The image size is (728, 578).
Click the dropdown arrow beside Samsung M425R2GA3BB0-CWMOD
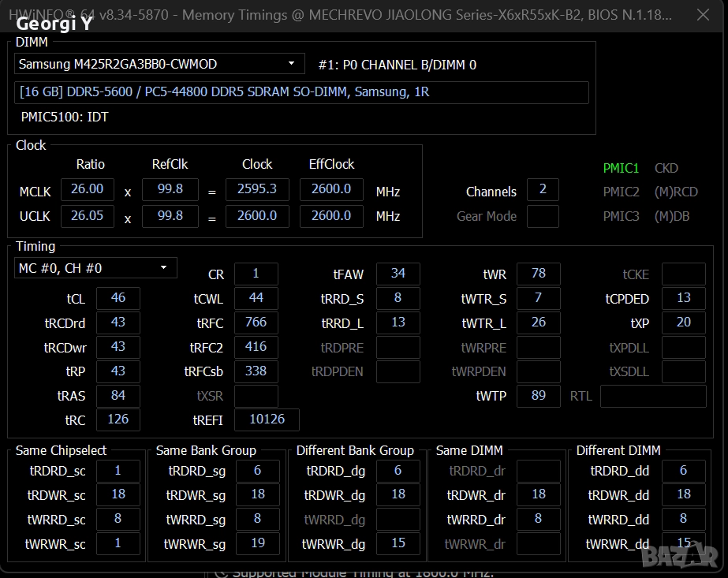(x=292, y=64)
